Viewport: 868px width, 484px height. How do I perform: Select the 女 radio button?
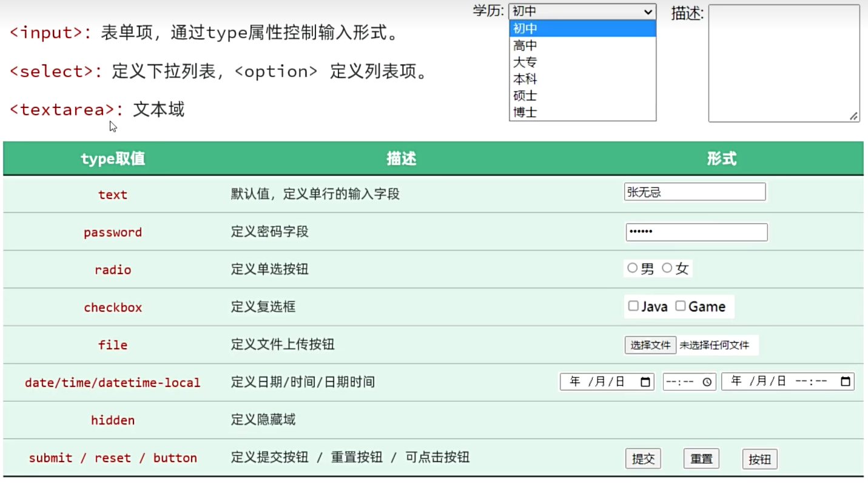coord(667,268)
